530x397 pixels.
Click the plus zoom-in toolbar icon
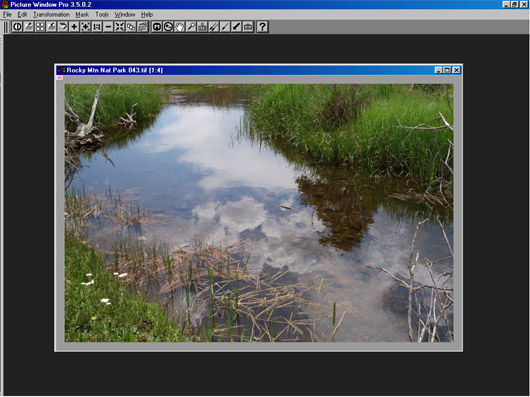[74, 27]
